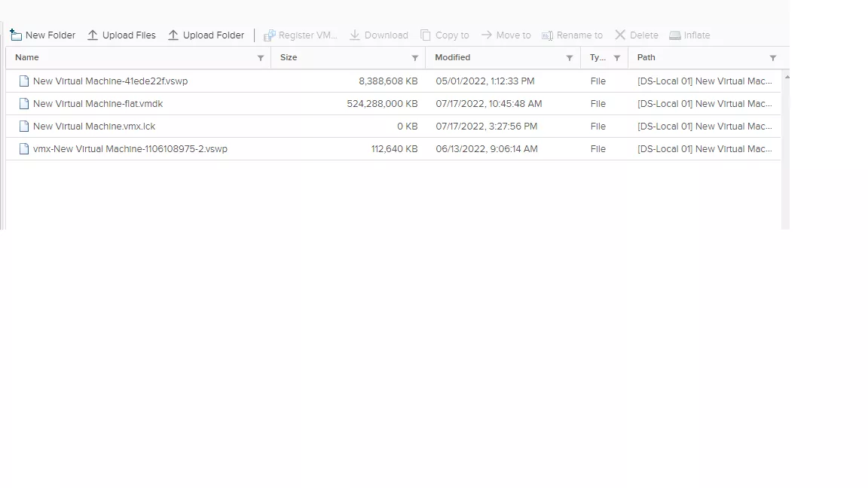Screen dimensions: 868x488
Task: Open the Name column filter
Action: pos(261,58)
